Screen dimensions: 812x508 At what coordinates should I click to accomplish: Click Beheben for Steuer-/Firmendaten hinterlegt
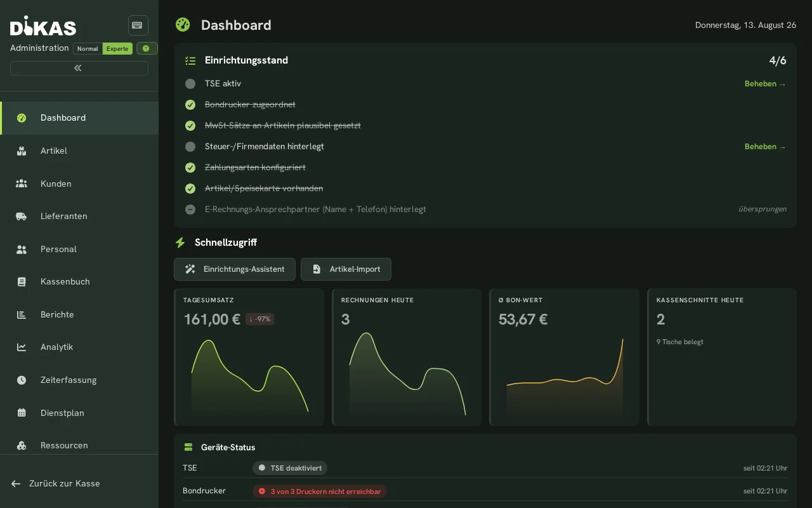pyautogui.click(x=765, y=147)
